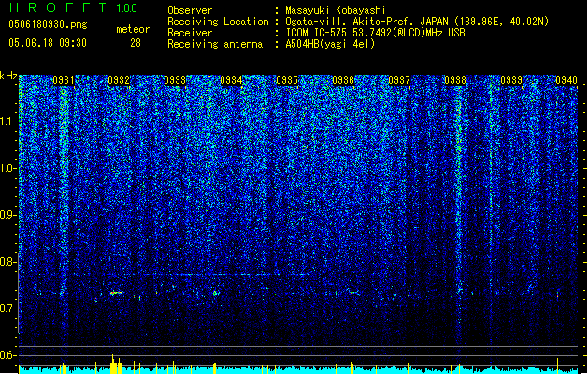
Task: Click the 0940 time marker
Action: 566,80
